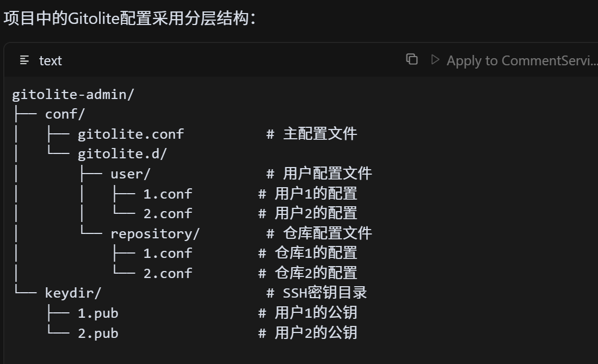Click gitolite.conf in the code block
Image resolution: width=598 pixels, height=364 pixels.
click(x=131, y=134)
